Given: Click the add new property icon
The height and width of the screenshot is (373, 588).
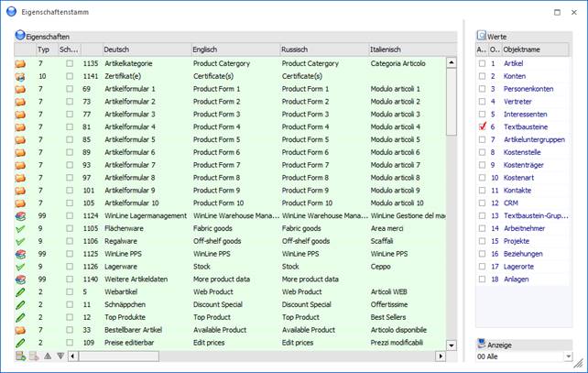Looking at the screenshot, I should click(x=21, y=356).
